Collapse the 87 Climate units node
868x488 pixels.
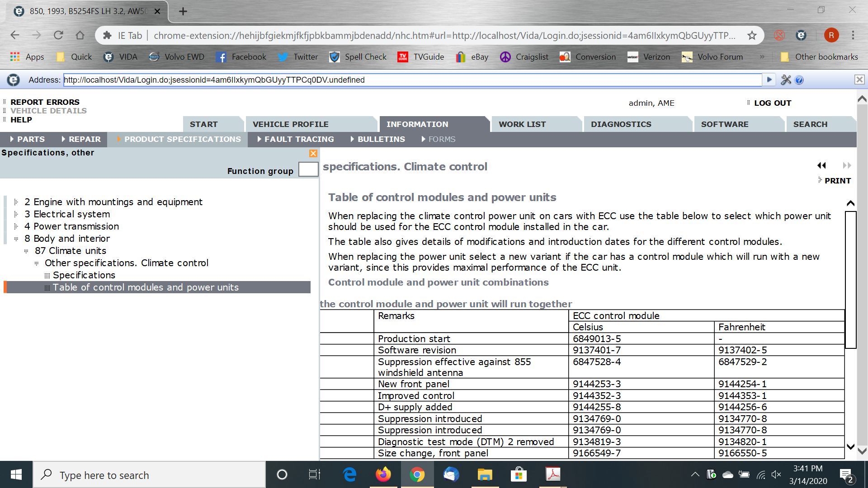click(26, 251)
